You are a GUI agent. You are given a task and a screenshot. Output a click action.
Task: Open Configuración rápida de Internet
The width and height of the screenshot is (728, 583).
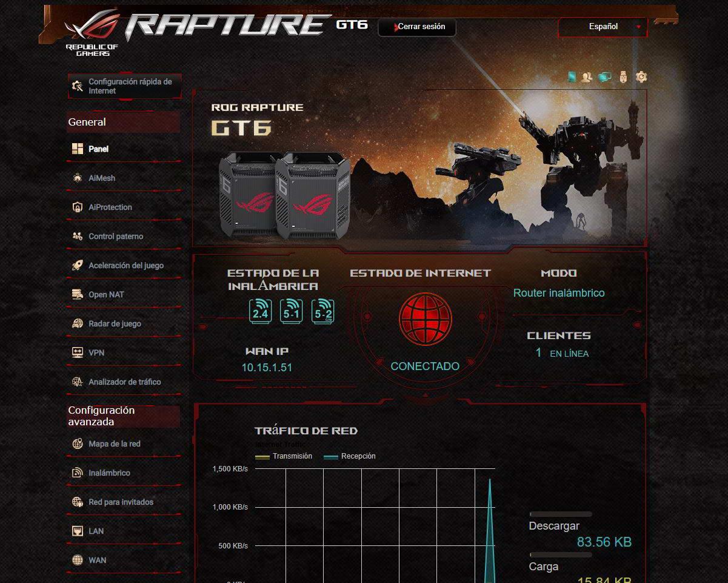(124, 86)
